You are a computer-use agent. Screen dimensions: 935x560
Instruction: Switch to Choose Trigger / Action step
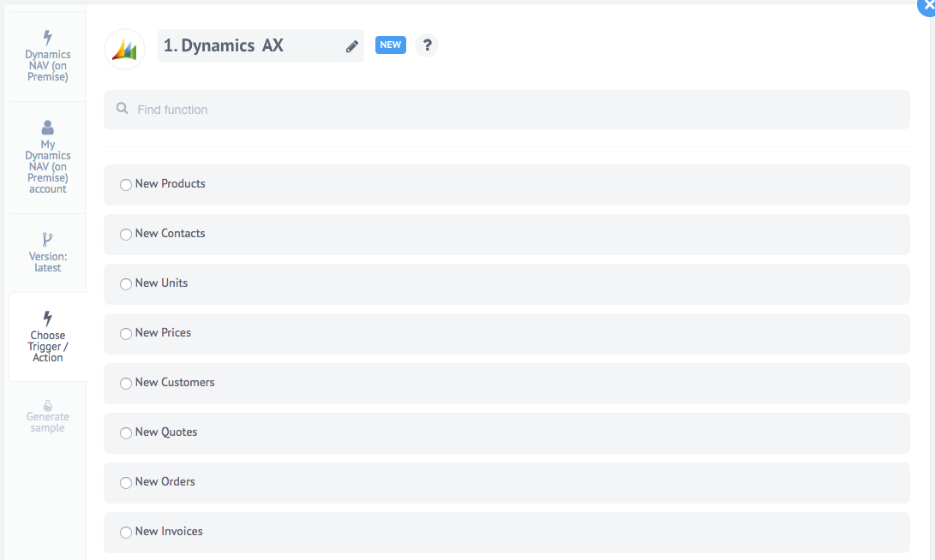coord(48,337)
